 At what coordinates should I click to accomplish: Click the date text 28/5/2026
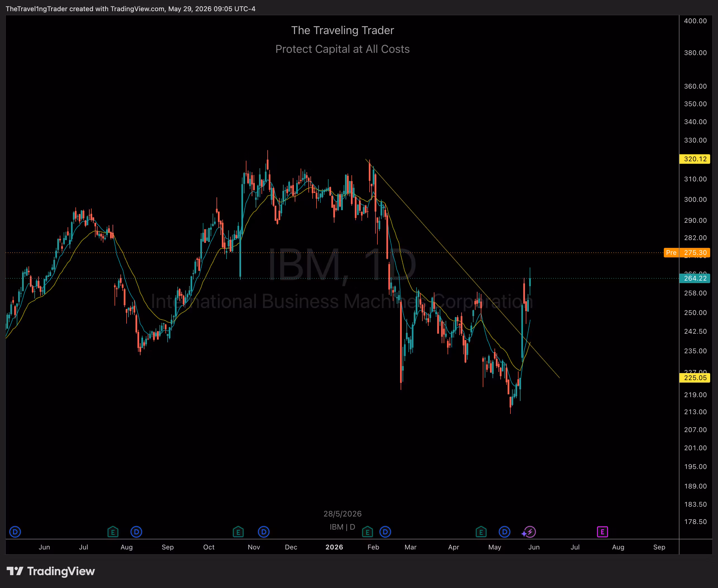click(x=343, y=514)
